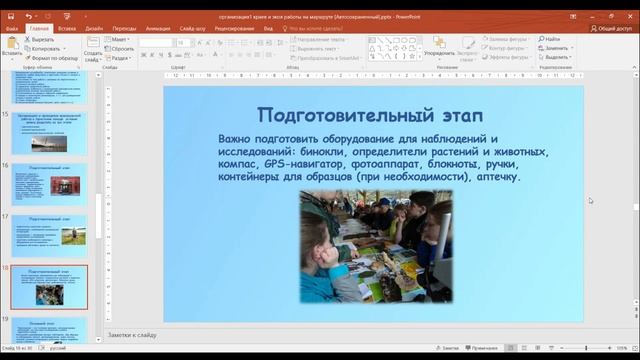Select the rectangle shape in shapes gallery

tap(396, 40)
